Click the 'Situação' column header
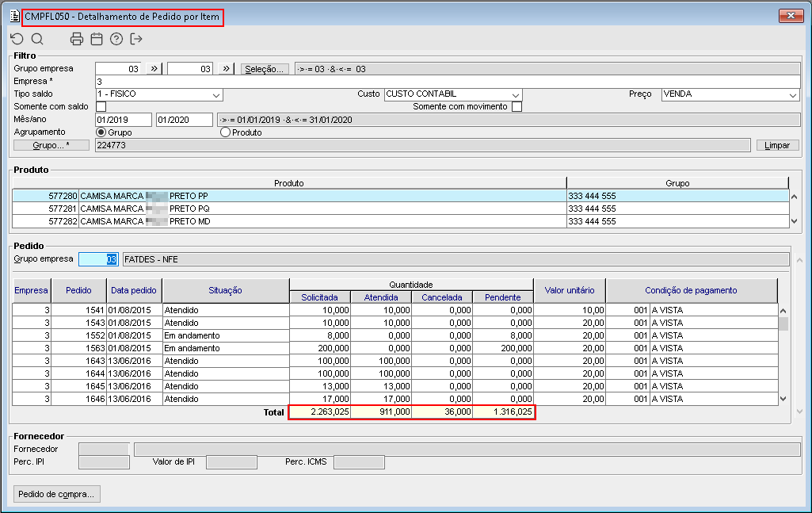This screenshot has height=513, width=812. (x=225, y=291)
